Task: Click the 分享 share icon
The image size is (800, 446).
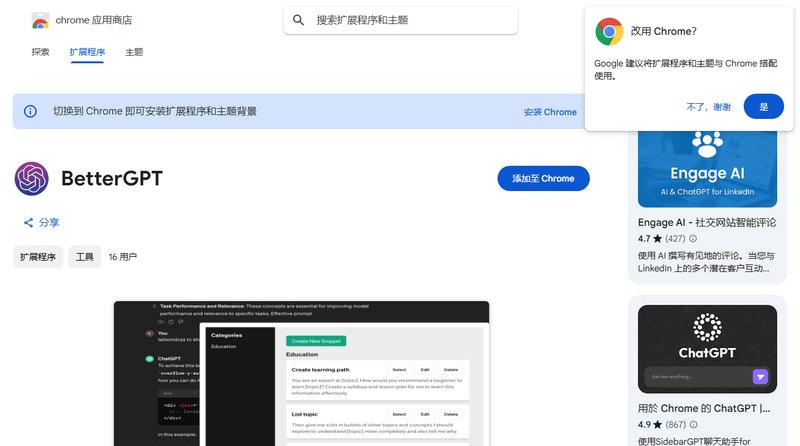Action: [28, 222]
